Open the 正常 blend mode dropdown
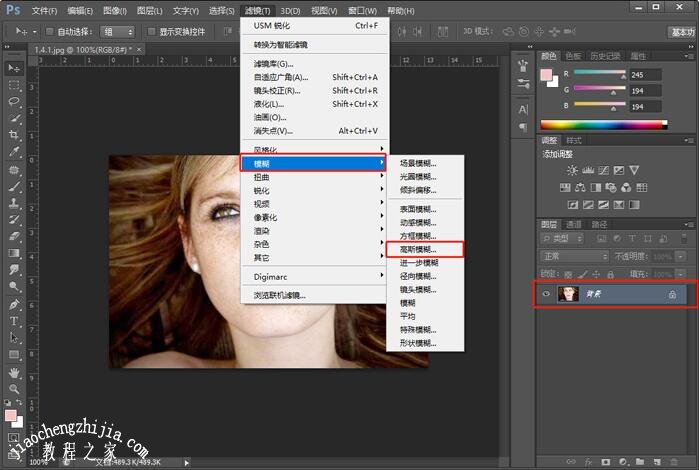The height and width of the screenshot is (470, 699). click(x=574, y=256)
